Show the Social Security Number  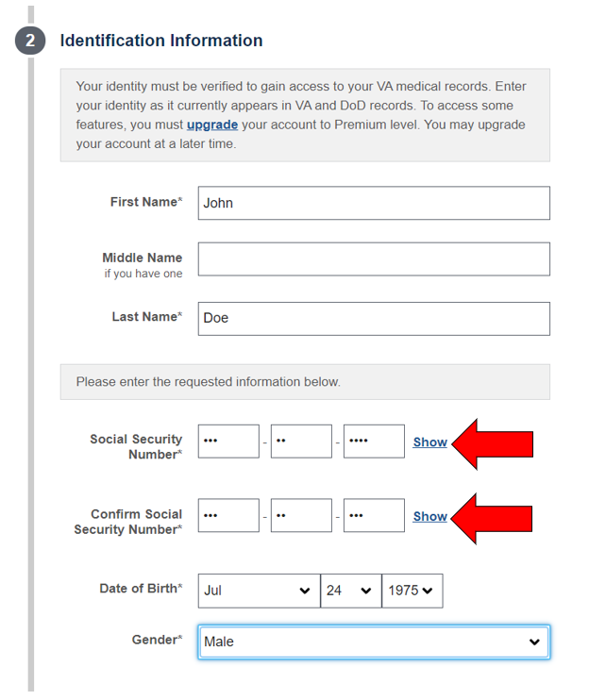(x=430, y=442)
